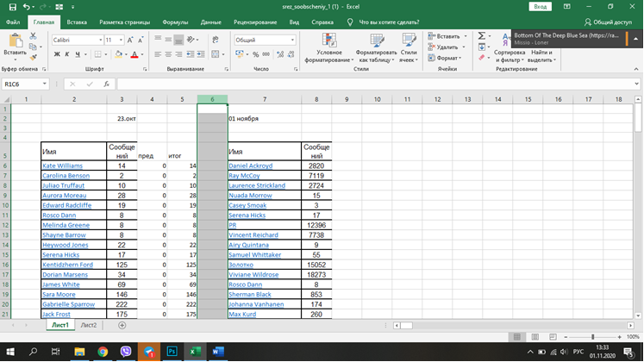
Task: Toggle bottom vertical alignment
Action: coord(178,40)
